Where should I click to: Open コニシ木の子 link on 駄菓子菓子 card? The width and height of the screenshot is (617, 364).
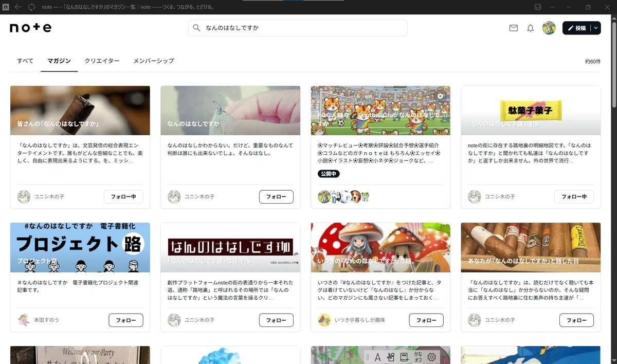pos(500,197)
